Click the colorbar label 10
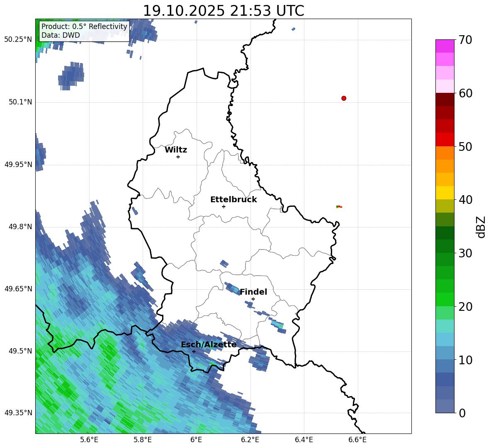This screenshot has height=448, width=491. point(465,360)
